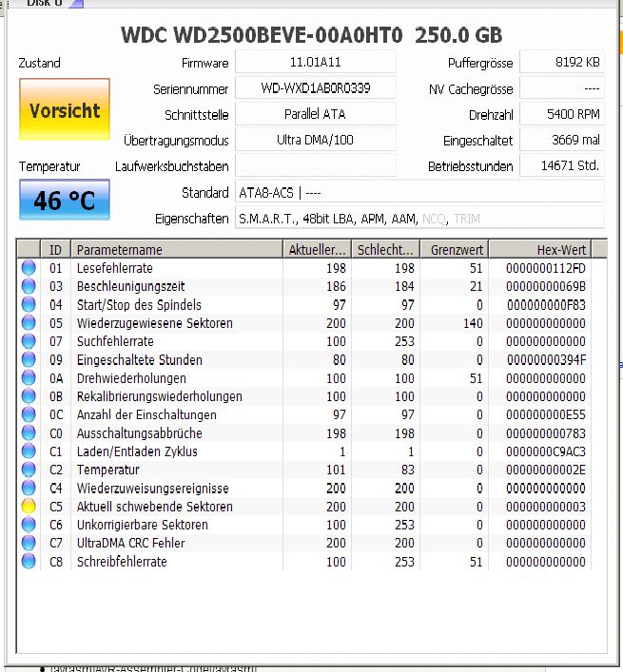Click the Firmware field showing 11.01A11
Image resolution: width=623 pixels, height=672 pixels.
(x=316, y=63)
